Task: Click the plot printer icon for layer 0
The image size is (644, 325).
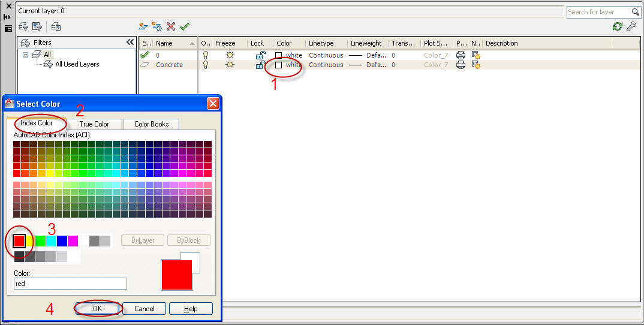Action: tap(461, 55)
